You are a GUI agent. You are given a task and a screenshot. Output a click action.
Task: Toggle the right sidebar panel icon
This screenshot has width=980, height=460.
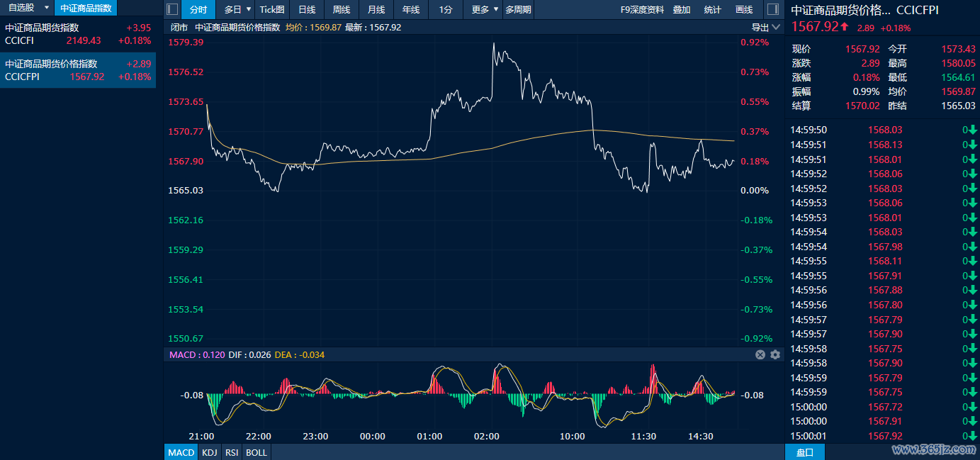tap(772, 9)
